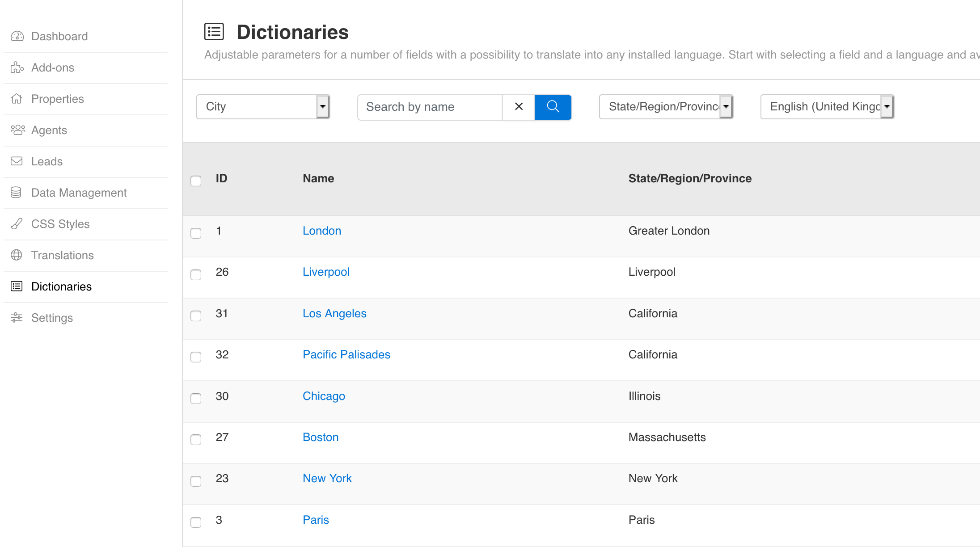Open Leads via the envelope icon
The width and height of the screenshot is (980, 547).
pyautogui.click(x=17, y=161)
